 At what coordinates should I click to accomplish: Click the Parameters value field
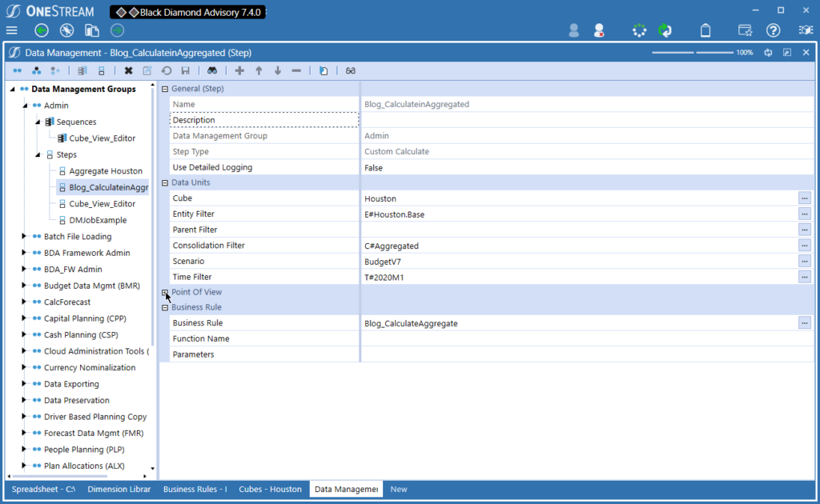587,354
